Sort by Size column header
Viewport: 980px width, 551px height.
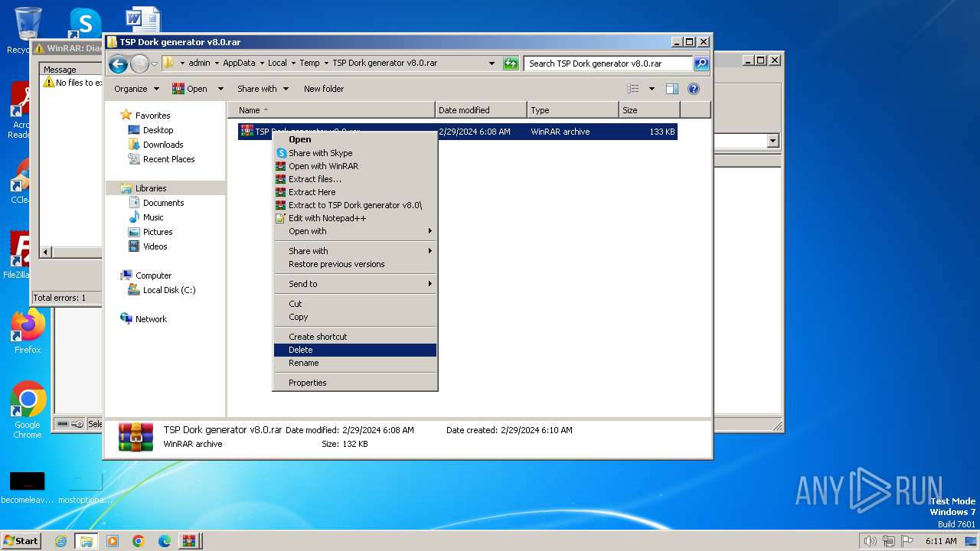pos(649,110)
